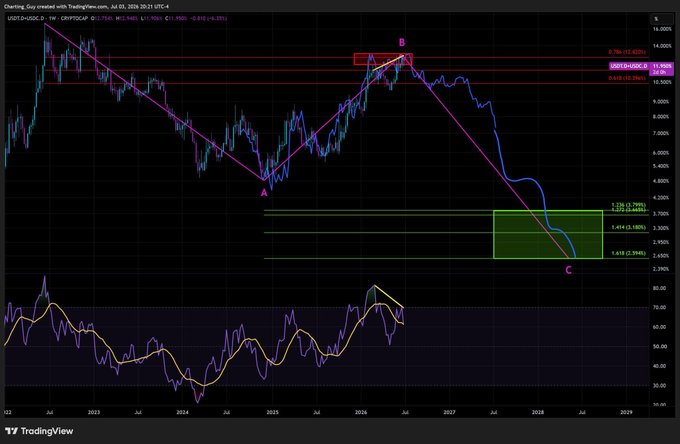This screenshot has height=444, width=680.
Task: Click the 2029 label on time axis
Action: tap(627, 412)
